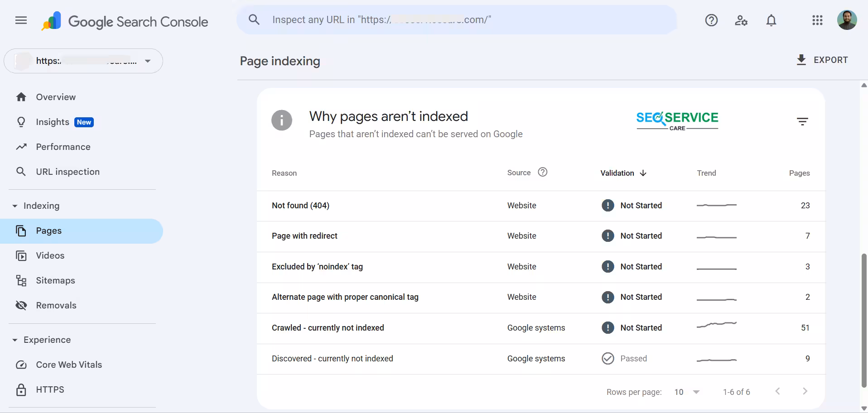Screen dimensions: 868x413
Task: Click the Source column help icon
Action: point(542,172)
